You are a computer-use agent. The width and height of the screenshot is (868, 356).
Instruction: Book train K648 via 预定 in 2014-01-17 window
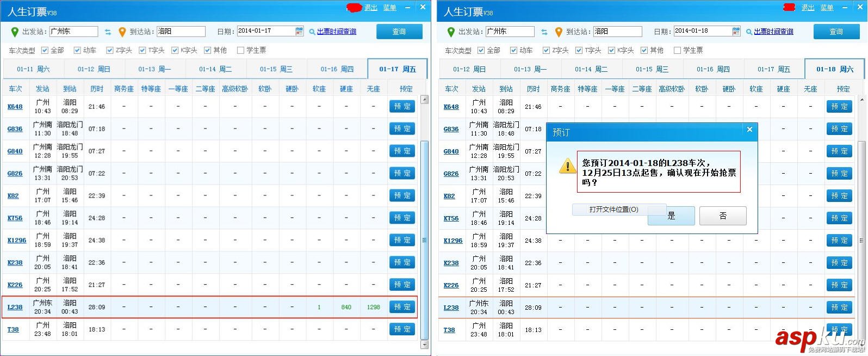(402, 106)
